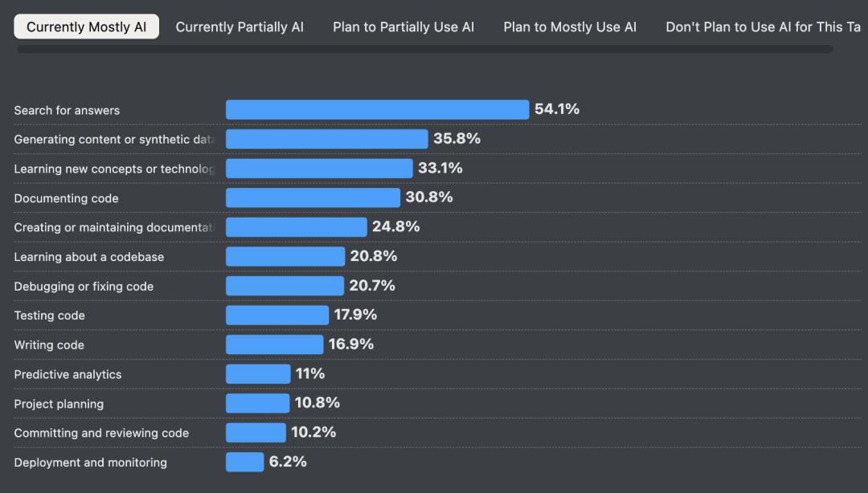Click the Project planning bar
The width and height of the screenshot is (868, 493).
pyautogui.click(x=257, y=403)
